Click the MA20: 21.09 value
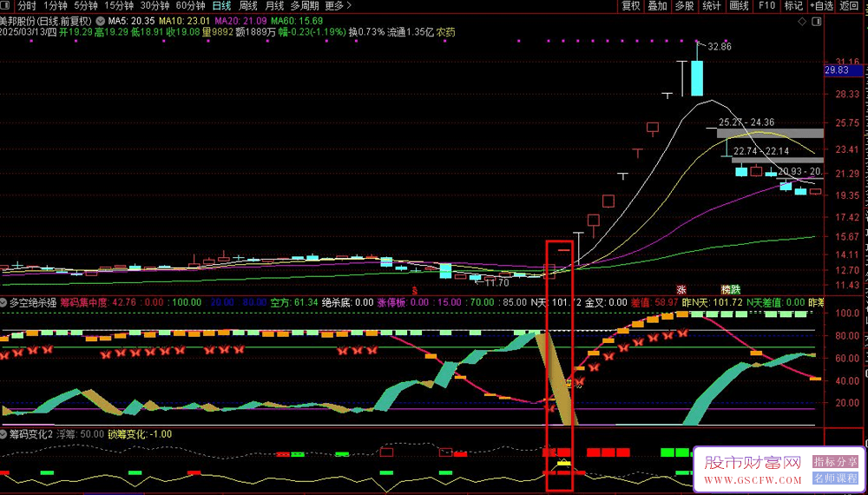The image size is (868, 495). [x=240, y=21]
